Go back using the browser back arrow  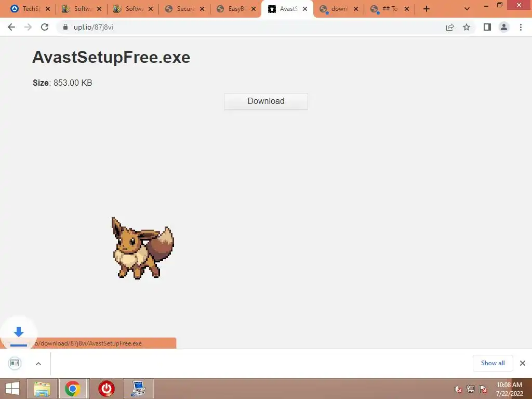click(11, 27)
